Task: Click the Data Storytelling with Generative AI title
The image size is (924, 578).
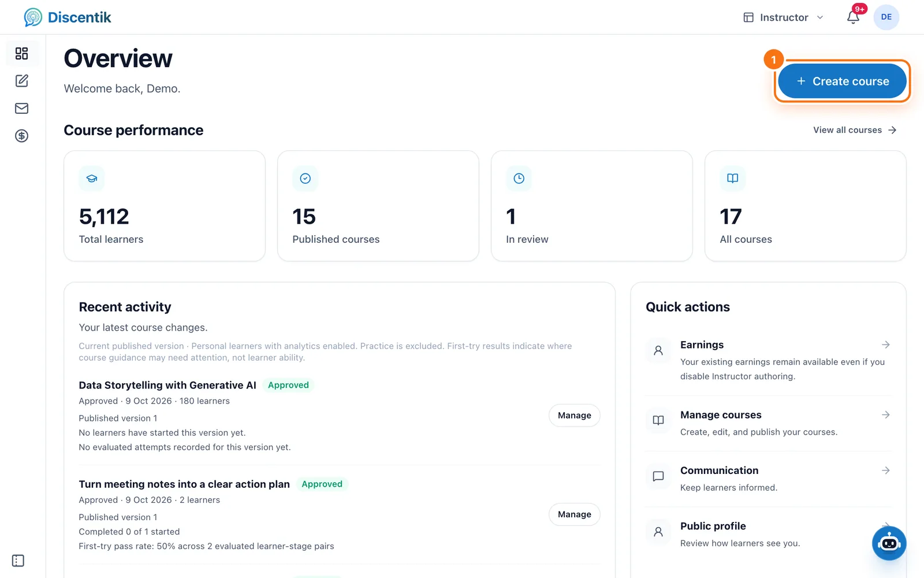Action: point(167,386)
